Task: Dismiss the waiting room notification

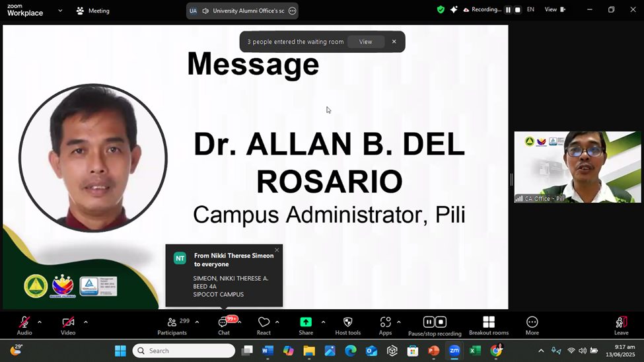Action: pos(394,42)
